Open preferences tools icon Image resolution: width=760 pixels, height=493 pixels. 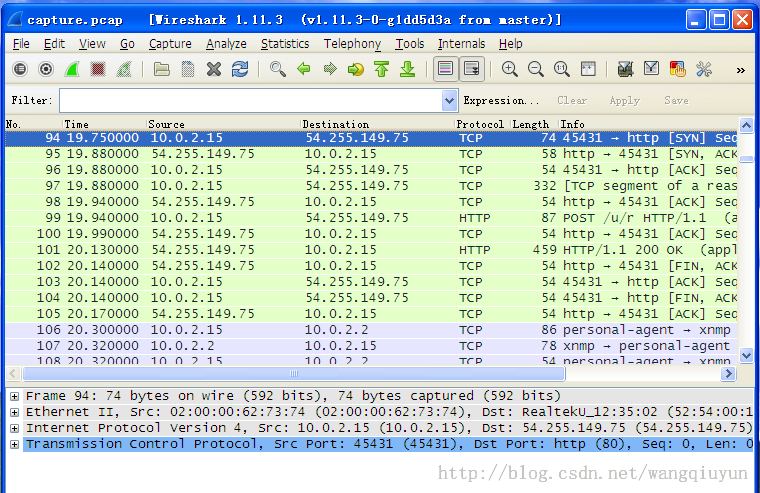pyautogui.click(x=704, y=69)
